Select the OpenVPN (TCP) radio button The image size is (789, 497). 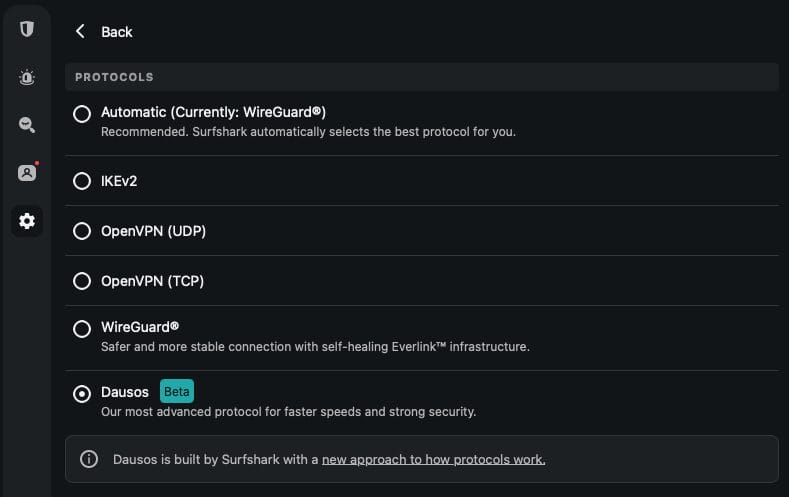[82, 281]
